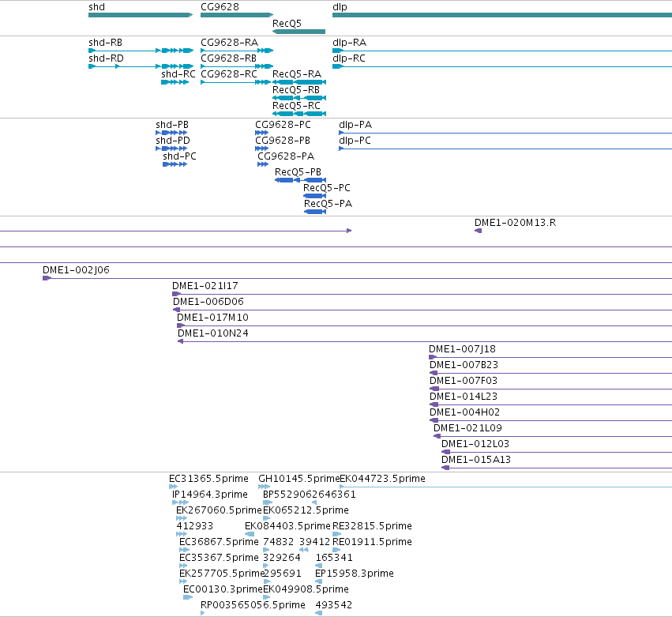Screen dimensions: 672x617
Task: Select the GH10145.5prime EST label
Action: [x=298, y=479]
